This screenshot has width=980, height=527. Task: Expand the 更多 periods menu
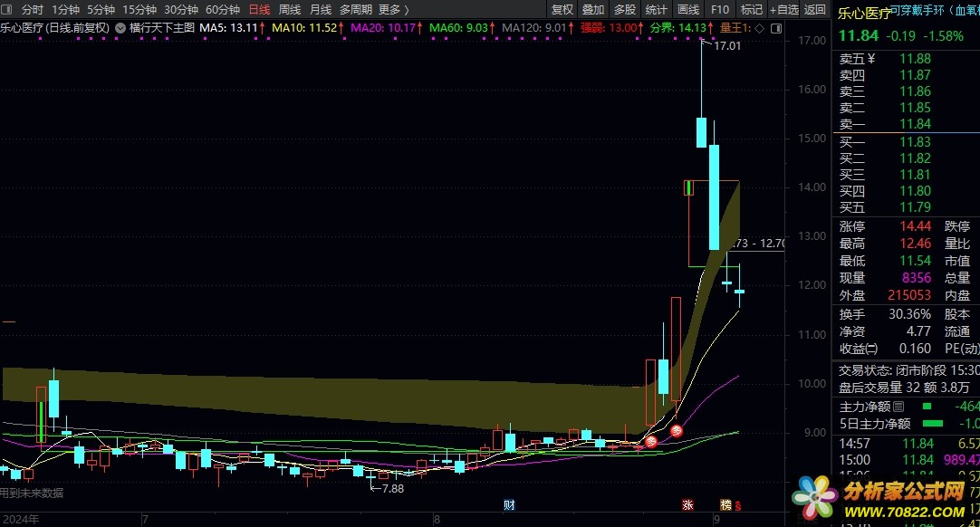click(394, 9)
